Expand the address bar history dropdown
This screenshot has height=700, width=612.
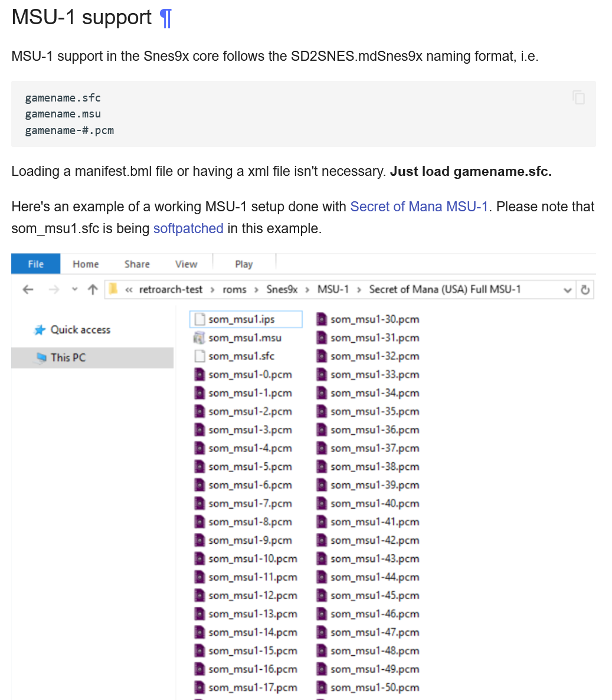pyautogui.click(x=567, y=290)
